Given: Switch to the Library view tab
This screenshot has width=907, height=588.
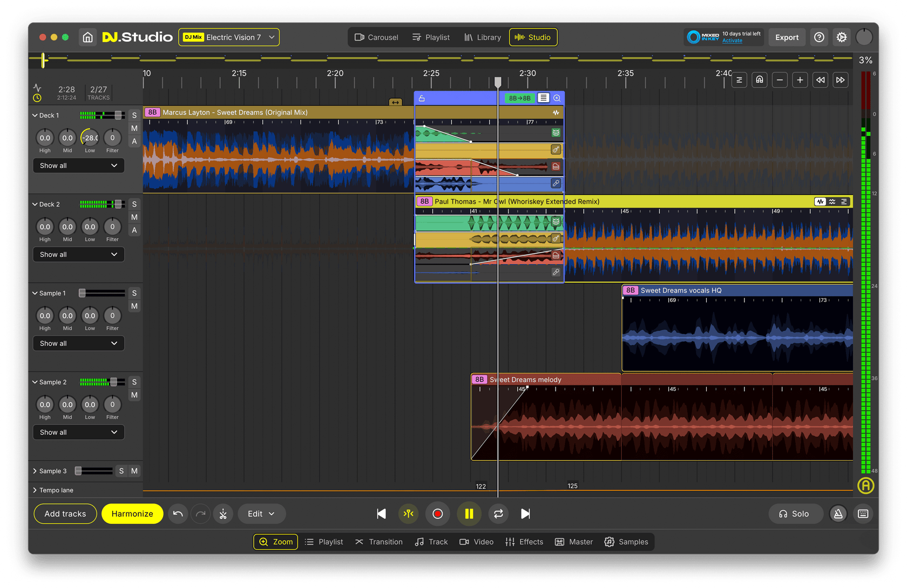Looking at the screenshot, I should (x=483, y=37).
